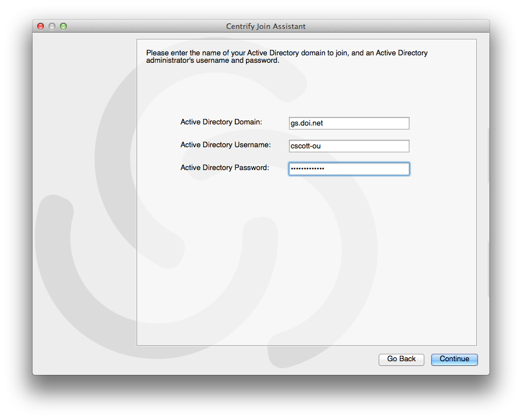The image size is (522, 420).
Task: Click the instruction text about Active Directory domain
Action: pos(287,56)
